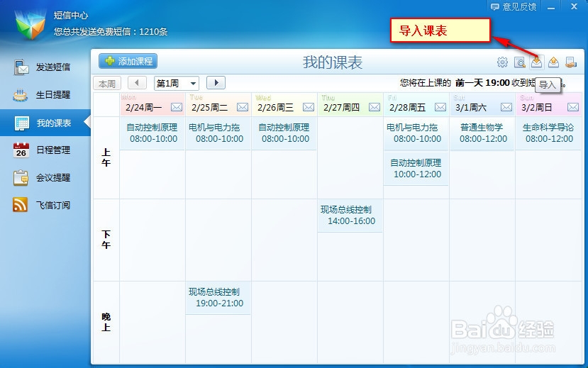The height and width of the screenshot is (368, 588).
Task: Select Thursday 现场总线控制 14:00-16:00 course
Action: click(350, 216)
